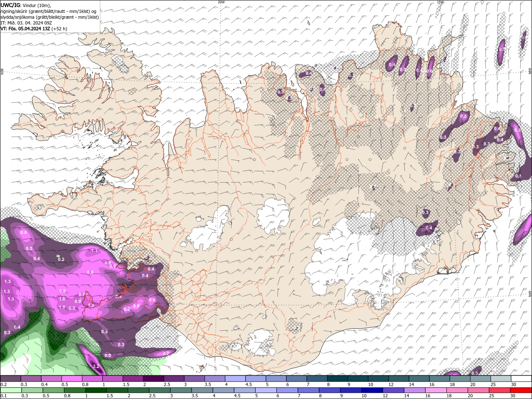The width and height of the screenshot is (532, 399).
Task: Click the dark teal 8 swatch in snow legend
Action: (337, 379)
